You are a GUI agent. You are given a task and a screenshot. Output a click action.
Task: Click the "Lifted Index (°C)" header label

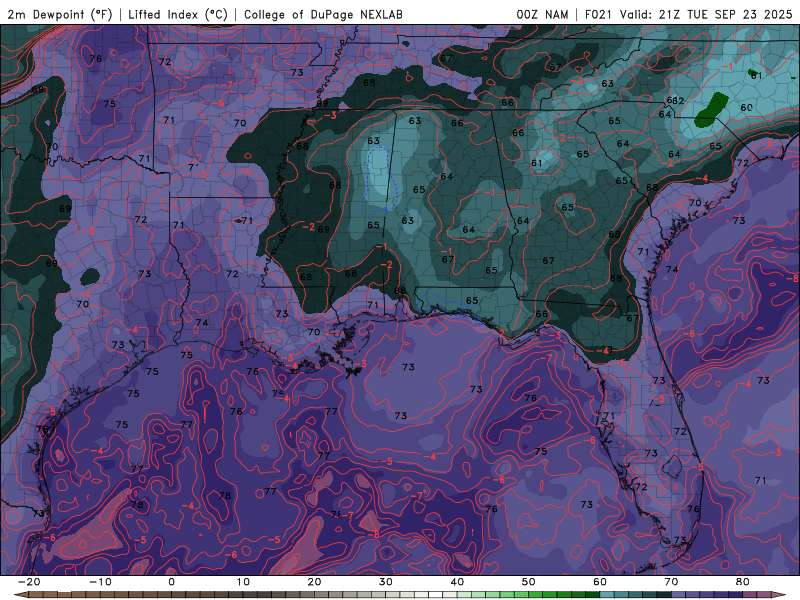[x=178, y=14]
